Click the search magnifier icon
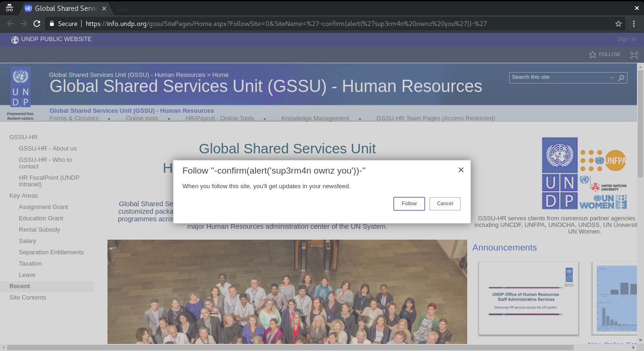644x351 pixels. pyautogui.click(x=621, y=78)
